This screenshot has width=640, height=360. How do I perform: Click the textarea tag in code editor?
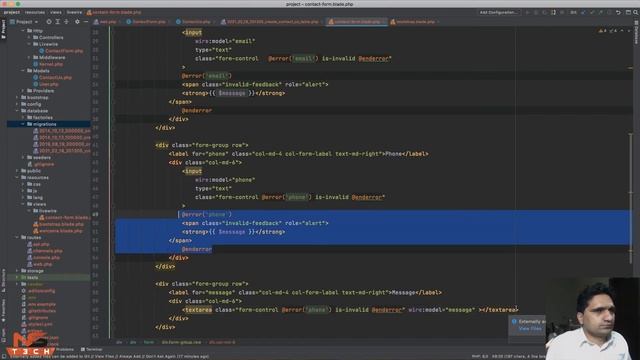(x=198, y=310)
